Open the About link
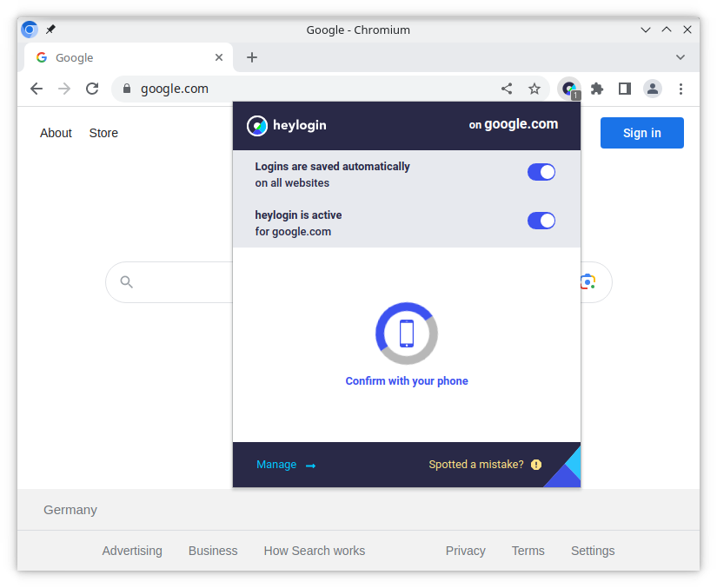717x588 pixels. [56, 133]
